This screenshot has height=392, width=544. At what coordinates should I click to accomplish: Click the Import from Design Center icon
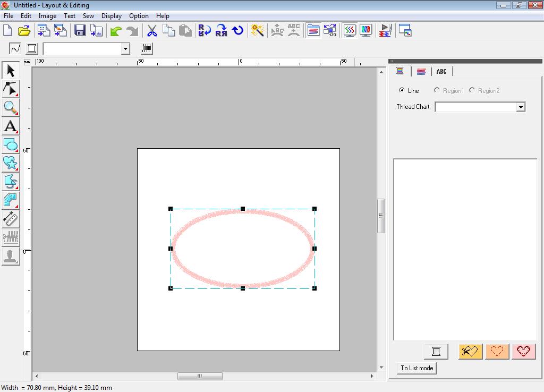[x=44, y=30]
